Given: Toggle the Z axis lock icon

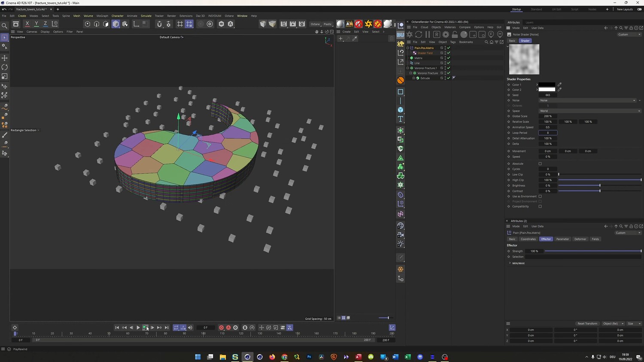Looking at the screenshot, I should (45, 24).
